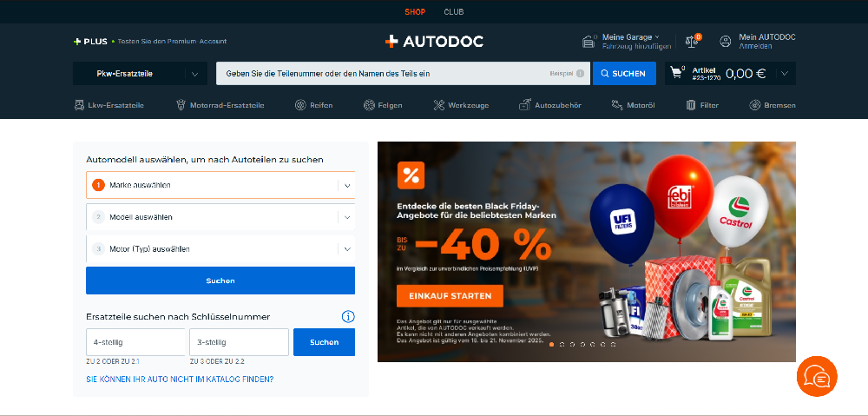
Task: Expand Meine Garage dropdown
Action: point(631,37)
